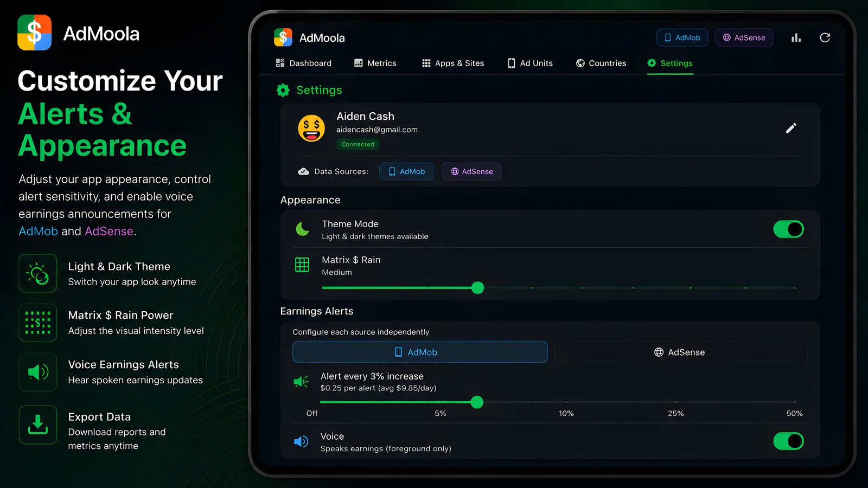This screenshot has width=868, height=488.
Task: Click the 'Connected' status badge
Action: tap(358, 144)
